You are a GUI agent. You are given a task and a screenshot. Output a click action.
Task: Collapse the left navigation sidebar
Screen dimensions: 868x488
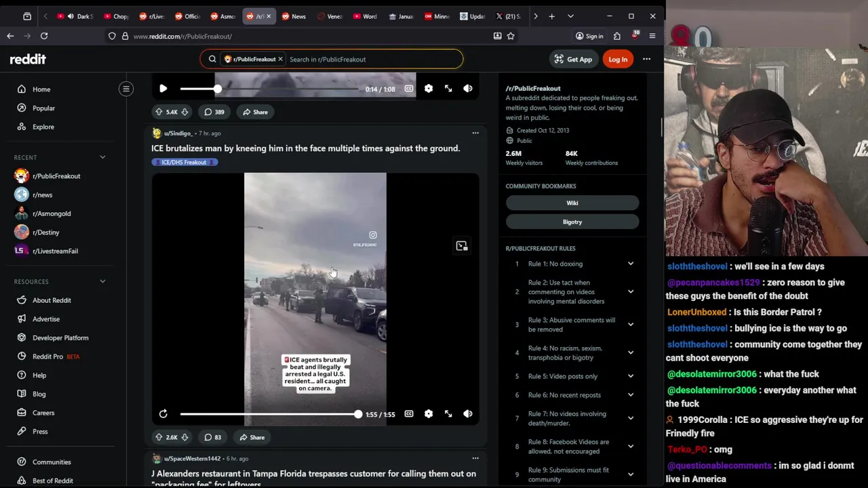[126, 89]
